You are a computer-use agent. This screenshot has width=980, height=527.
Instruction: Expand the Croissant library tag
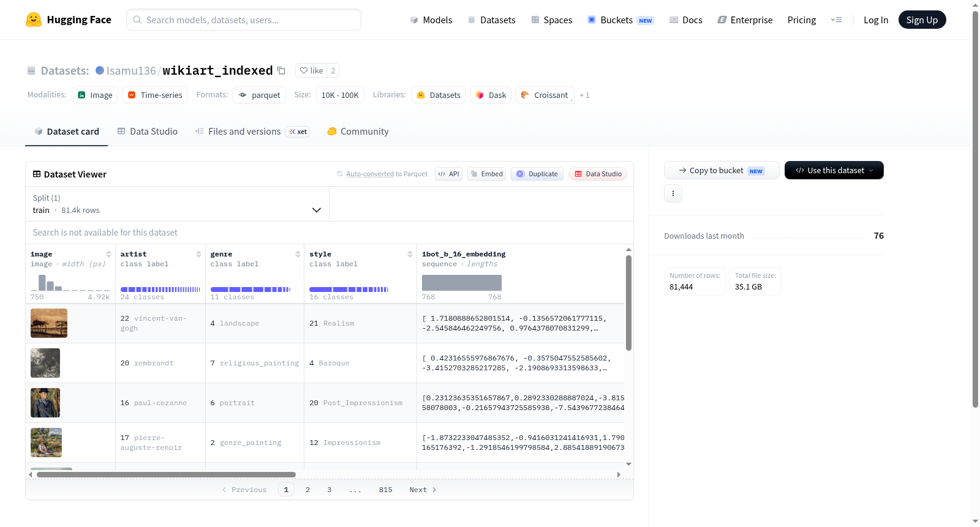545,95
